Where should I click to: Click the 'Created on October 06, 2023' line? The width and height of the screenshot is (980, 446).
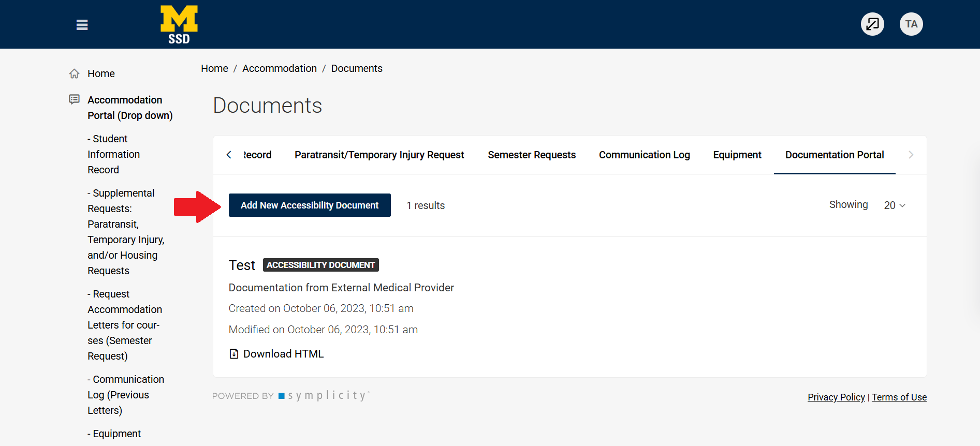point(321,308)
